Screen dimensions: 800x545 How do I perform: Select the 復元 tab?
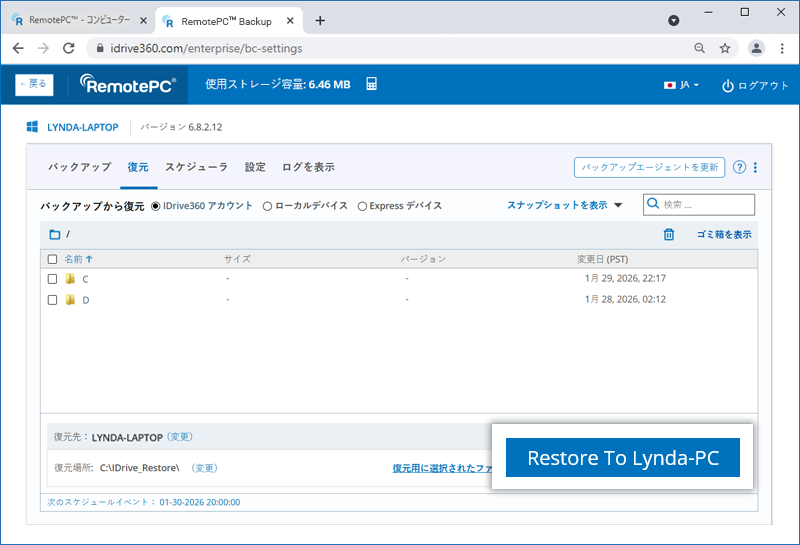pos(138,167)
